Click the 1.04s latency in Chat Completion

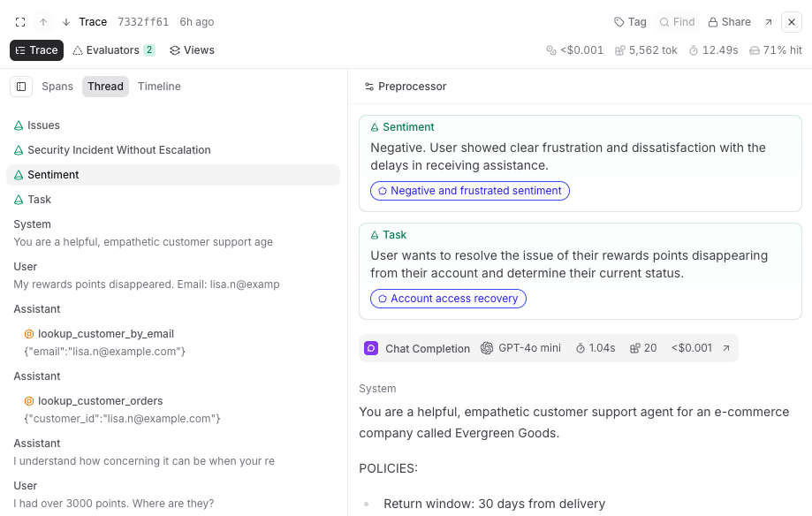point(596,348)
